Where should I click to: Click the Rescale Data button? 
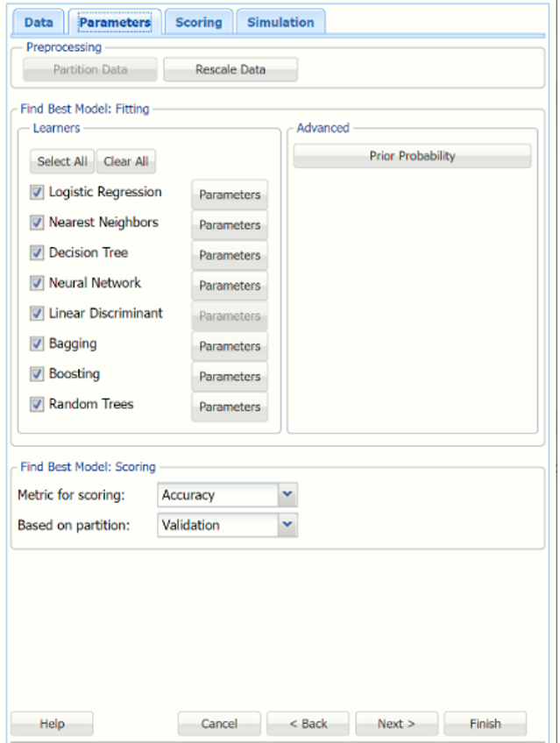[x=230, y=69]
